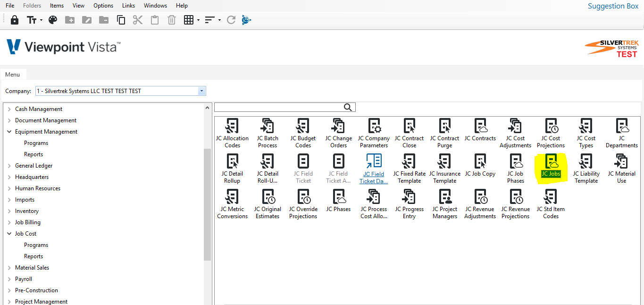The image size is (644, 305).
Task: Open JC Metric Conversions
Action: point(232,204)
